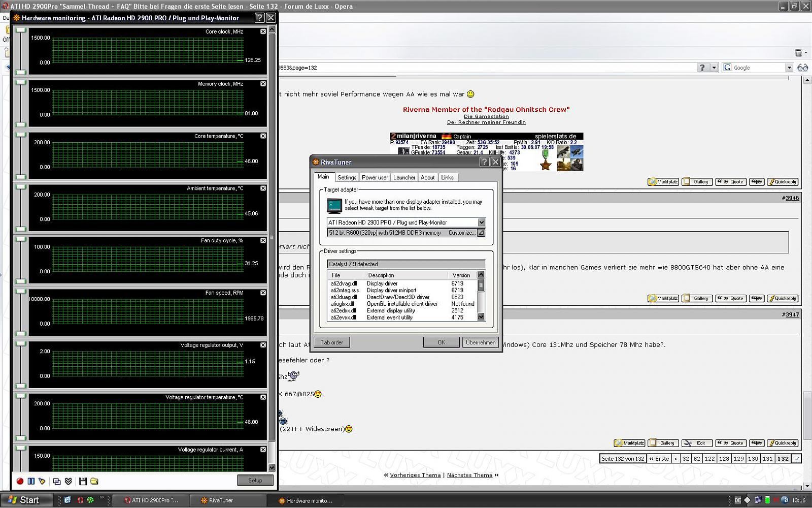Open the Target adapter dropdown in RivaTuner
This screenshot has width=812, height=508.
click(482, 223)
